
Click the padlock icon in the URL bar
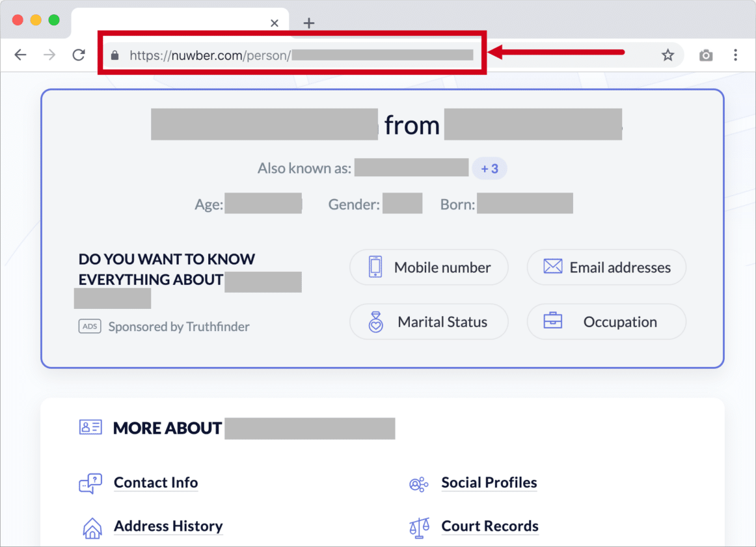(x=115, y=55)
